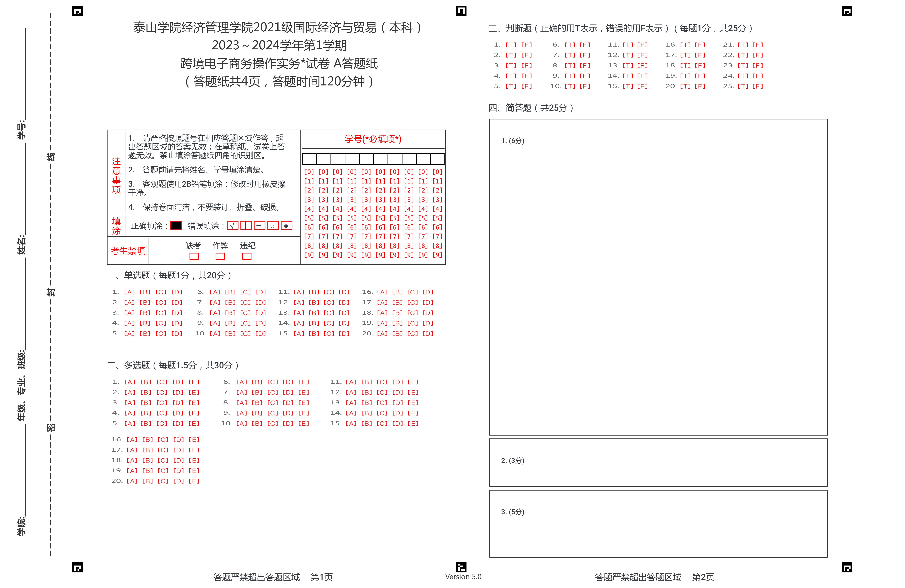Mark [A] for single-choice question 1
Screen dimensions: 905x588
click(x=129, y=292)
